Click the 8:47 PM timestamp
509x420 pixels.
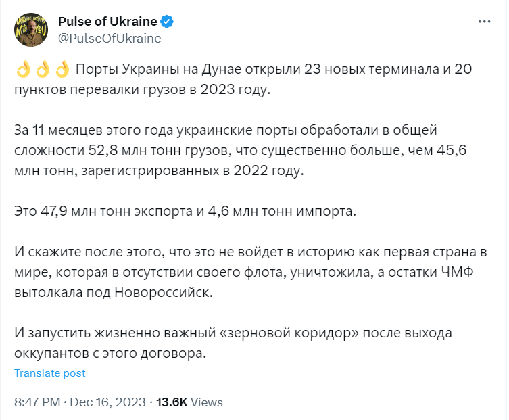tap(38, 402)
